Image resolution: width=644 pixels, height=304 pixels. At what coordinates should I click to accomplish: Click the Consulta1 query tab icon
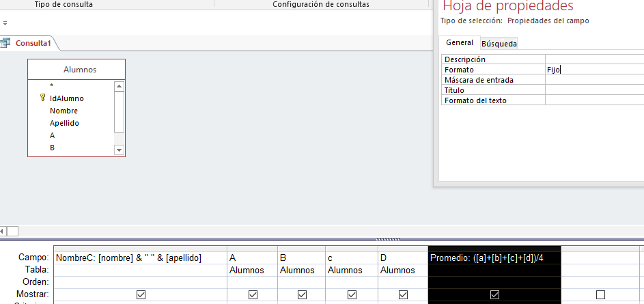5,43
